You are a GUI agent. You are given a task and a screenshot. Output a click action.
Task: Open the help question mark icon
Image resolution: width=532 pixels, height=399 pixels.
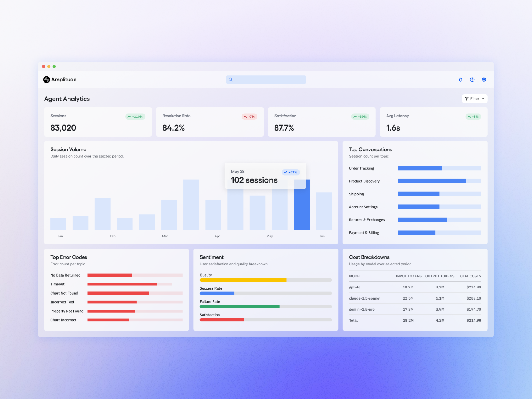tap(472, 80)
